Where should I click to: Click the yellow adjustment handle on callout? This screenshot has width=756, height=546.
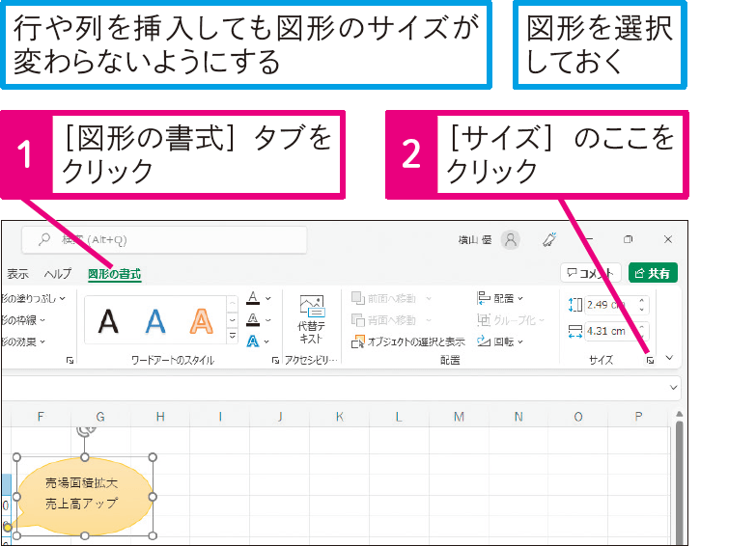[x=7, y=528]
